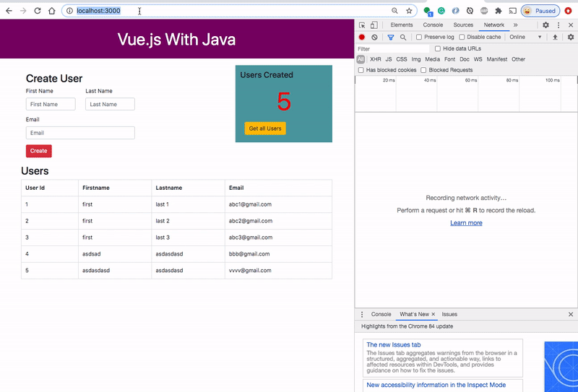The width and height of the screenshot is (578, 392).
Task: Open The new Issues tab link
Action: (393, 345)
